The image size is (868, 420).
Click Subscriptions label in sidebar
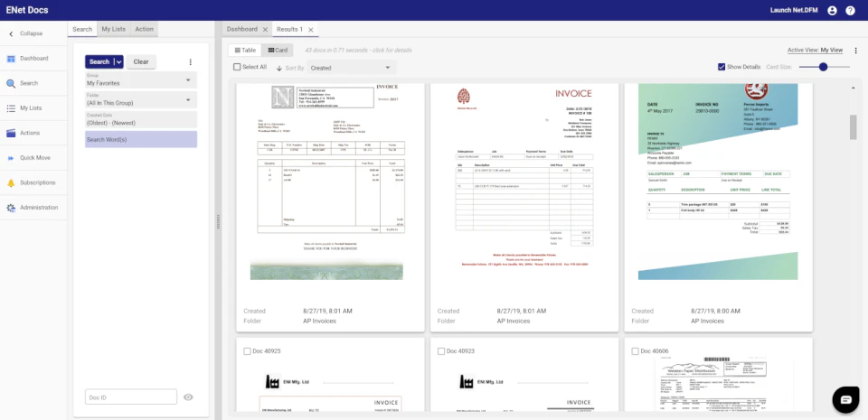point(38,183)
